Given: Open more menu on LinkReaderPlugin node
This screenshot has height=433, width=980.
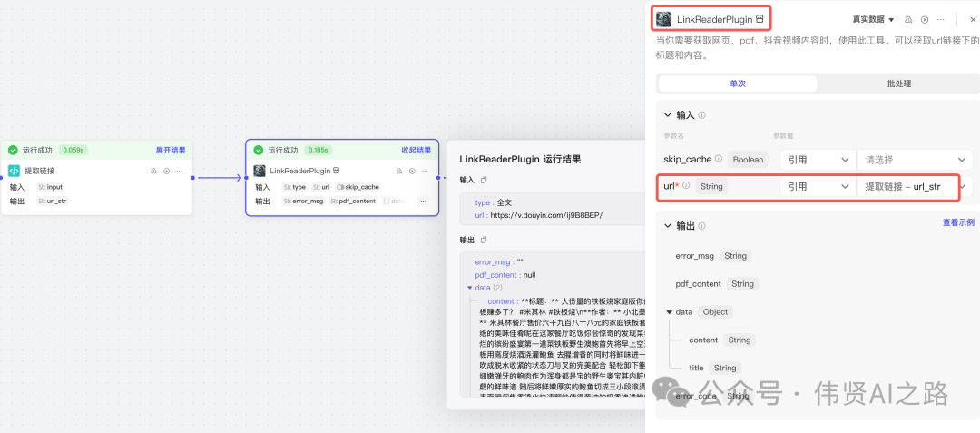Looking at the screenshot, I should tap(425, 172).
